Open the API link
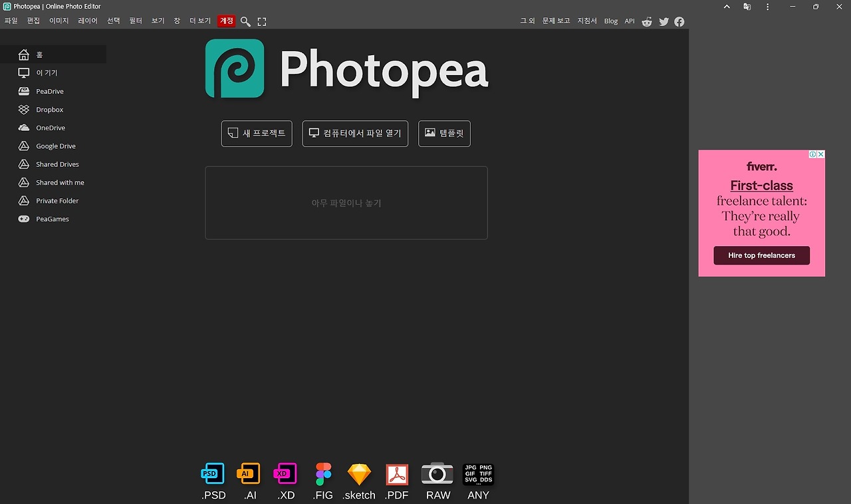851x504 pixels. (630, 21)
